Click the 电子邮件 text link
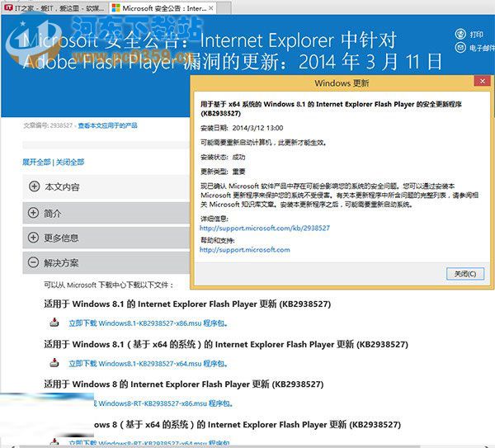The image size is (495, 448). pyautogui.click(x=482, y=48)
